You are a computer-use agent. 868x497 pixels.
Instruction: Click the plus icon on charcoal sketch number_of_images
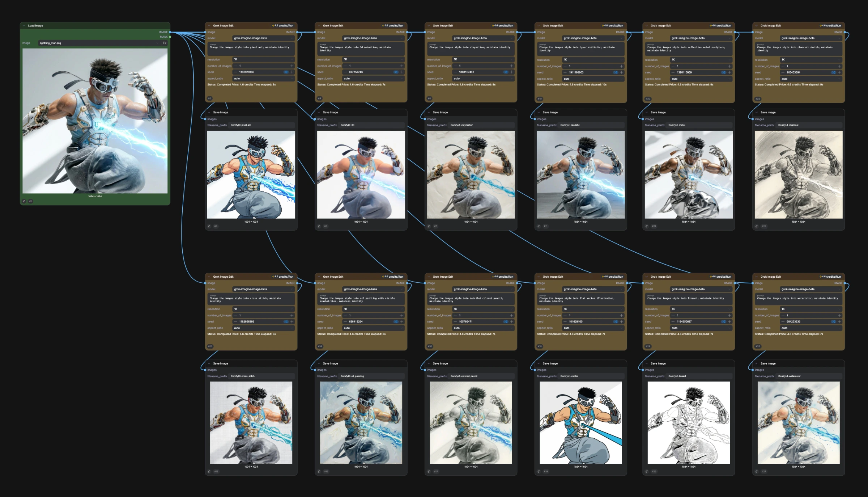coord(839,66)
